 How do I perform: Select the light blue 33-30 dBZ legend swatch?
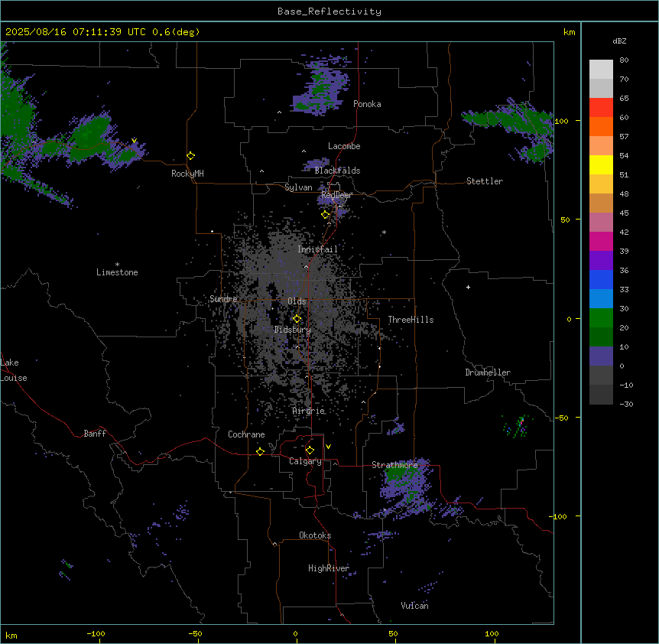(601, 299)
